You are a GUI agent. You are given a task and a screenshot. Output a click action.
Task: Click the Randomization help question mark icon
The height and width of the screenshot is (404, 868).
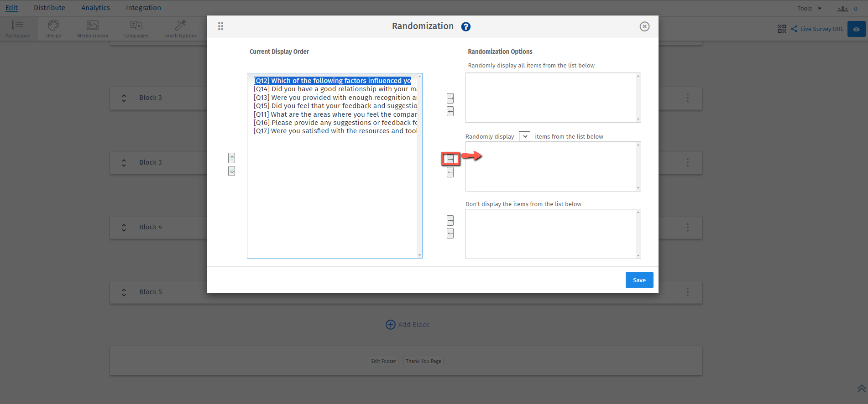[465, 26]
